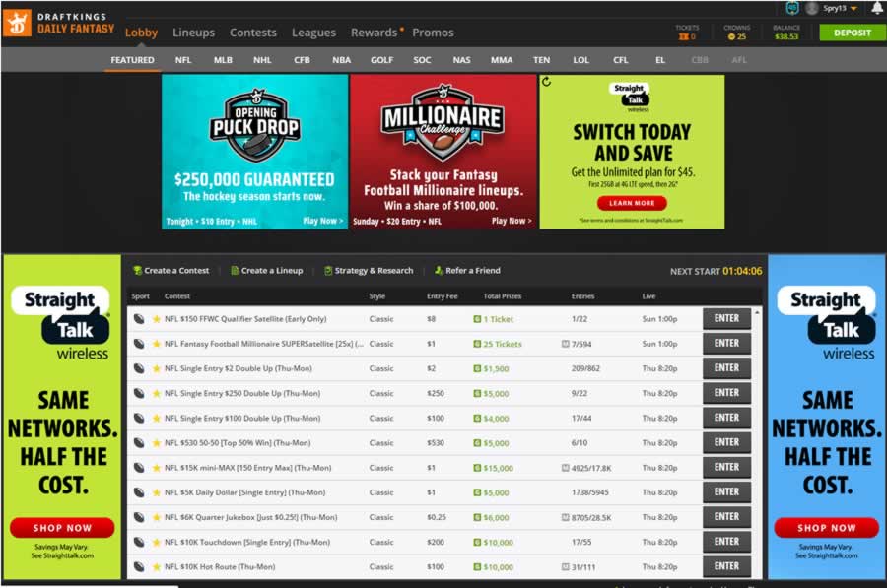
Task: Open the notifications bell
Action: click(877, 7)
